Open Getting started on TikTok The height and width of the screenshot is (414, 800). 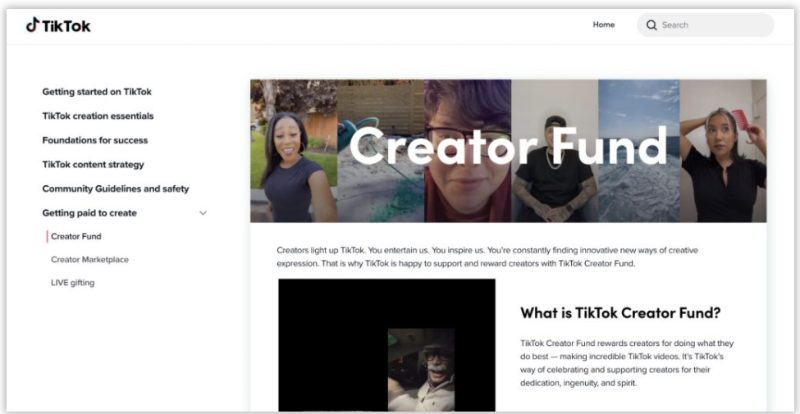[97, 92]
